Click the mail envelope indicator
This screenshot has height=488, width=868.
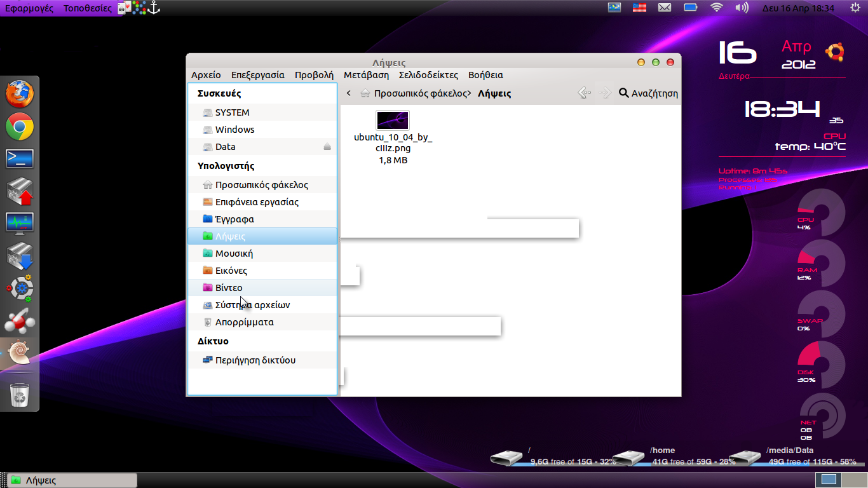click(665, 8)
